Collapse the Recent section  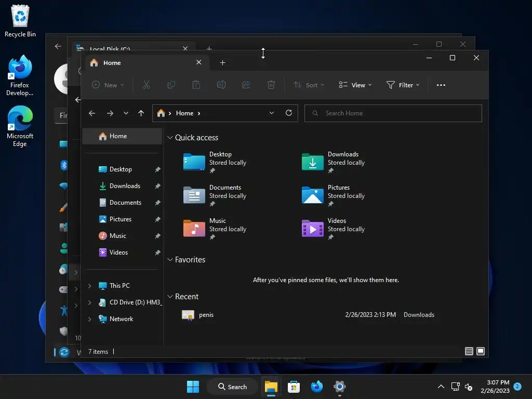(170, 297)
